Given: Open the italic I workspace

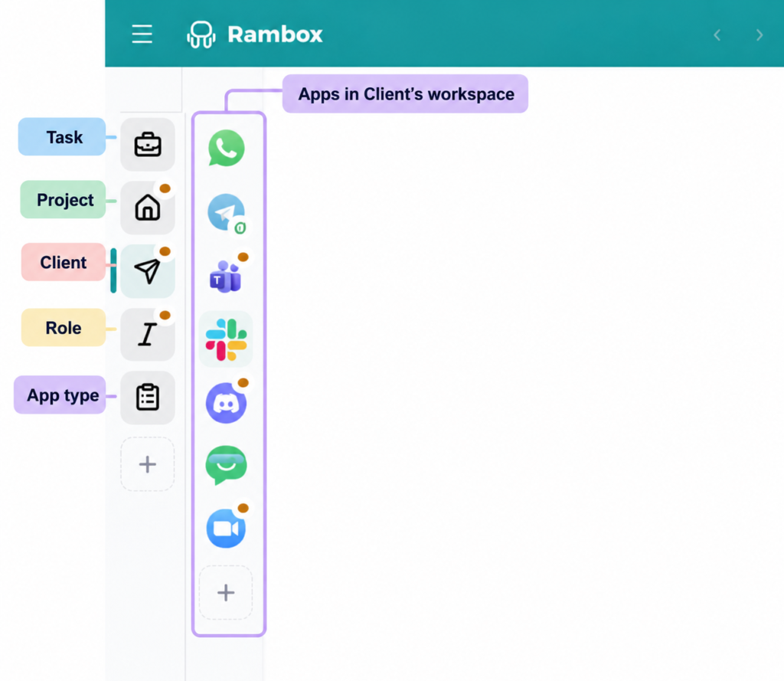Looking at the screenshot, I should coord(148,334).
